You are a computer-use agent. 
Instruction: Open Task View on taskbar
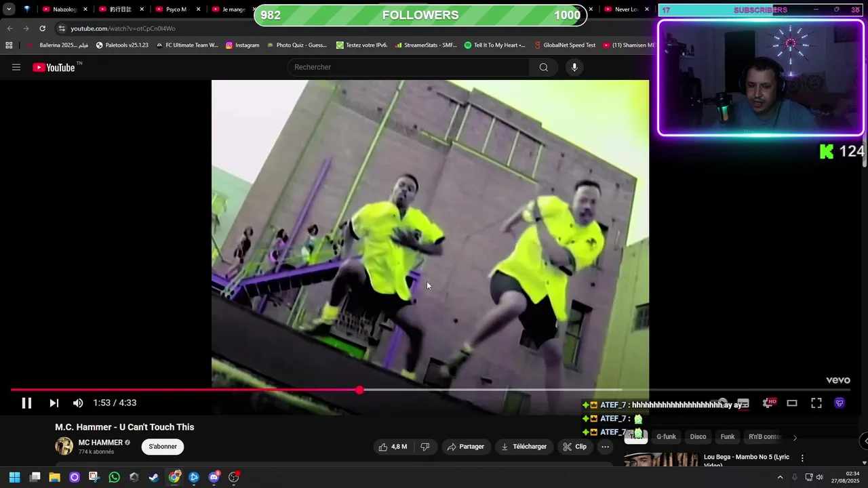(35, 477)
